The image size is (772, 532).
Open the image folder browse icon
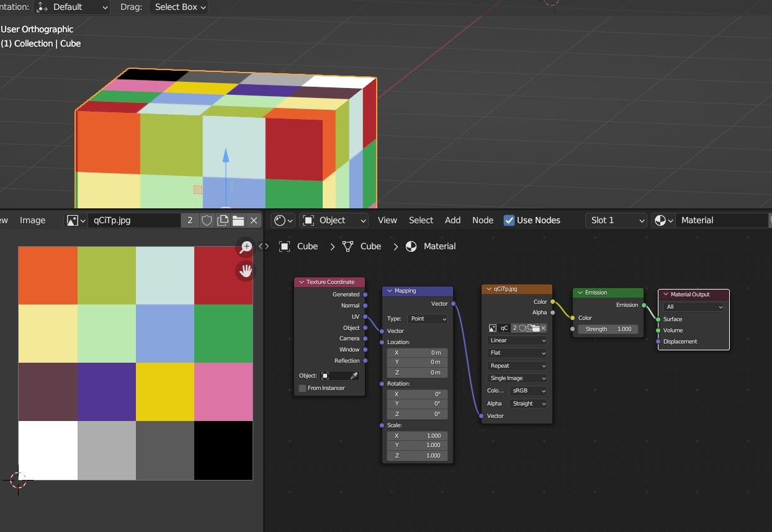tap(238, 220)
